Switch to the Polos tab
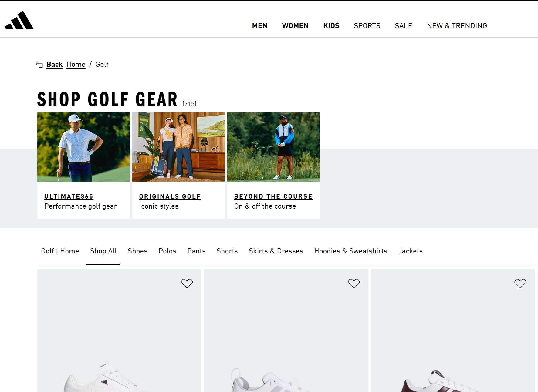Screen dimensions: 538x392 click(x=167, y=251)
